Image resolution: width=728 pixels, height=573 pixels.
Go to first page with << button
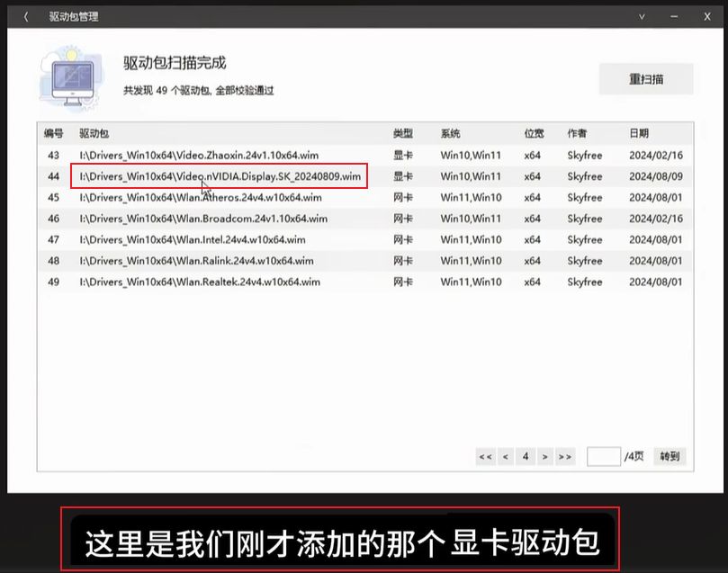(485, 457)
